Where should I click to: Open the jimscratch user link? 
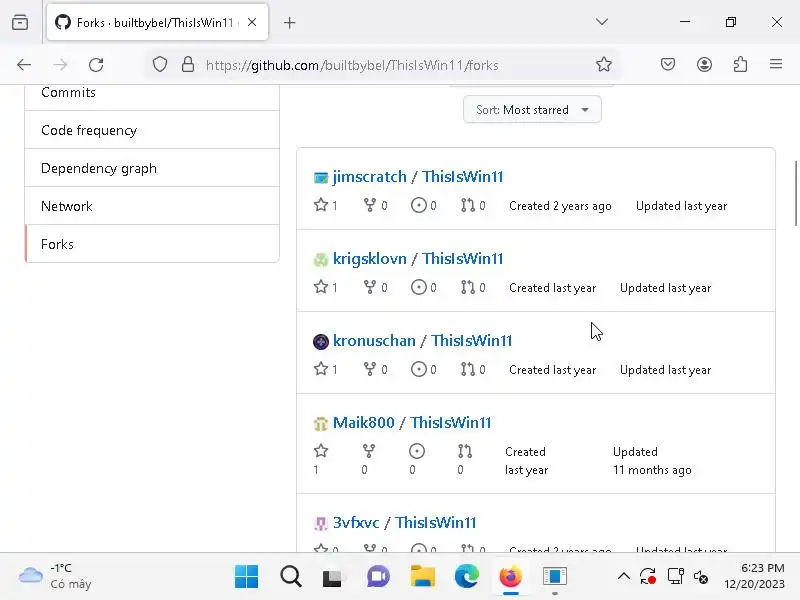(369, 177)
